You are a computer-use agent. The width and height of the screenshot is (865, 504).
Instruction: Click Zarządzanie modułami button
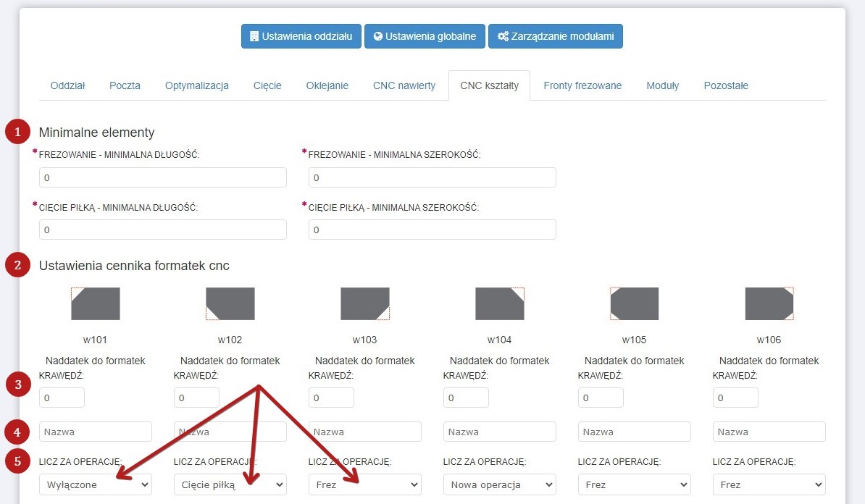555,36
